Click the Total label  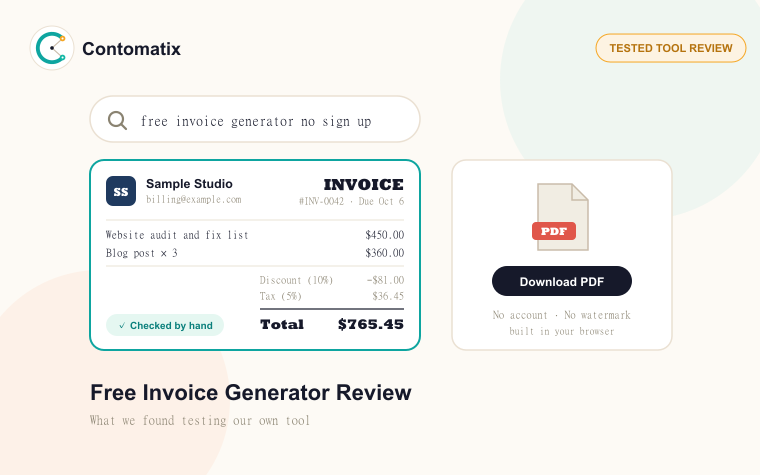[x=282, y=324]
